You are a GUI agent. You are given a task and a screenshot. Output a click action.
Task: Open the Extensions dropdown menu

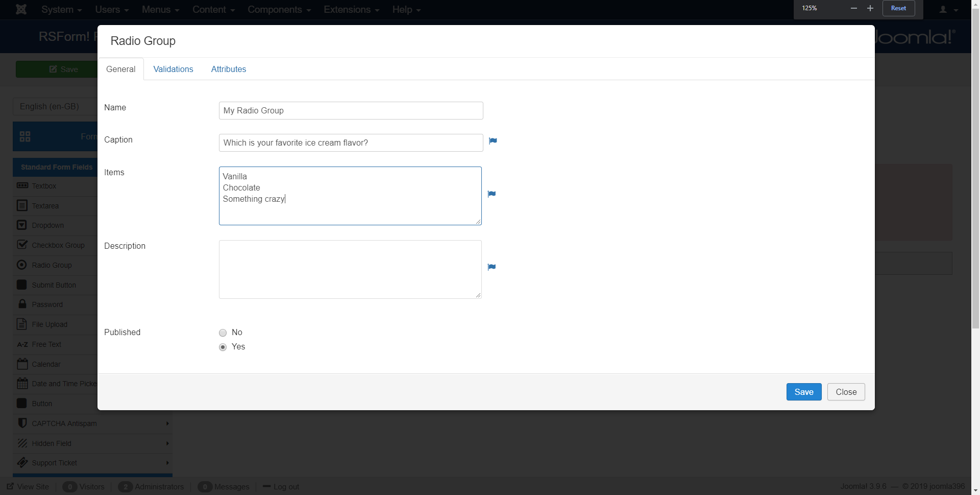[x=351, y=10]
